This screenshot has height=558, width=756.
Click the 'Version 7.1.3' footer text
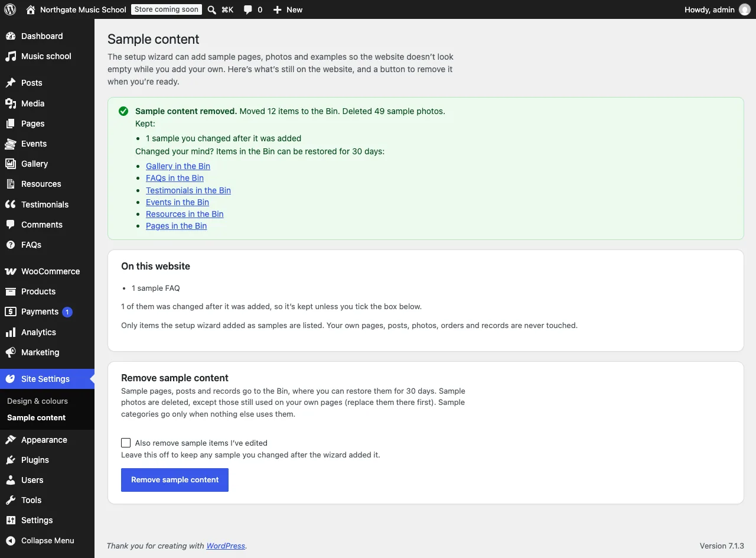pos(722,546)
